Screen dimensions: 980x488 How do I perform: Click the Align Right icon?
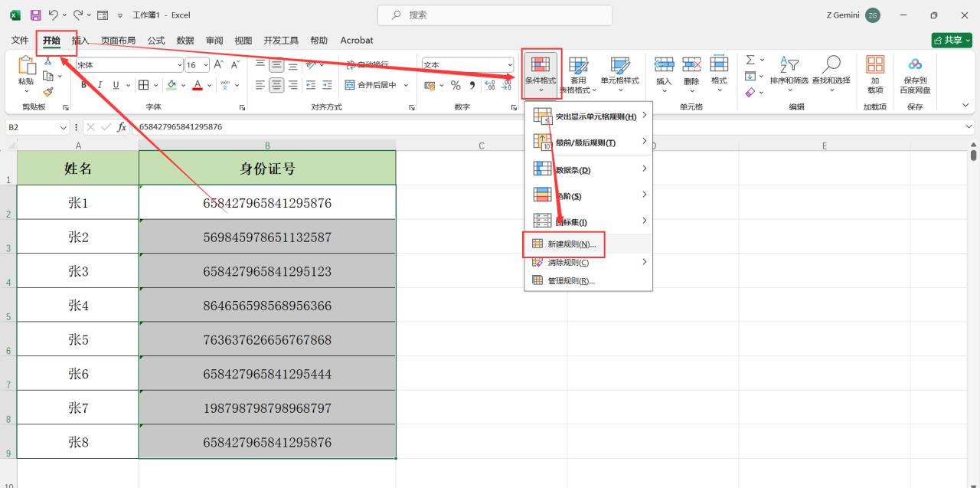292,85
